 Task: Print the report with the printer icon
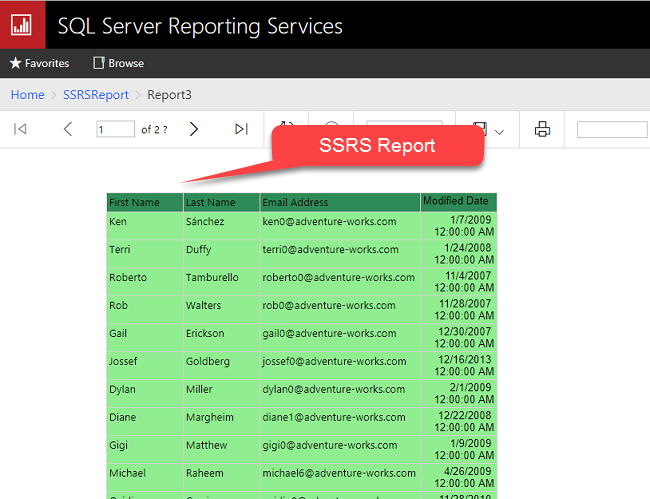tap(542, 129)
